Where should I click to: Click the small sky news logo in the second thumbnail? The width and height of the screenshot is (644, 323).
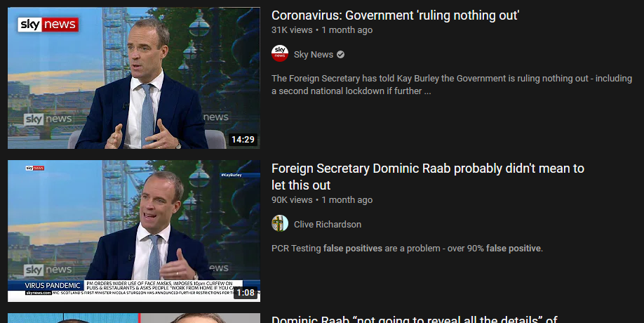click(35, 168)
